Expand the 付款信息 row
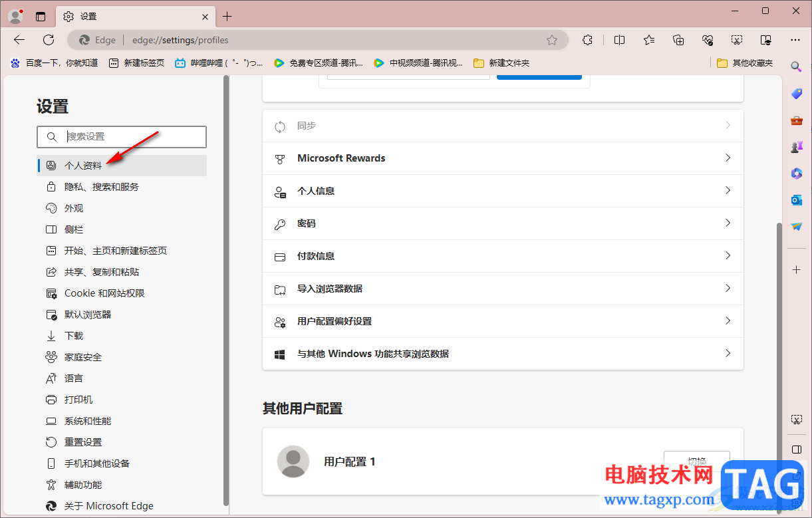The image size is (812, 518). pyautogui.click(x=503, y=256)
